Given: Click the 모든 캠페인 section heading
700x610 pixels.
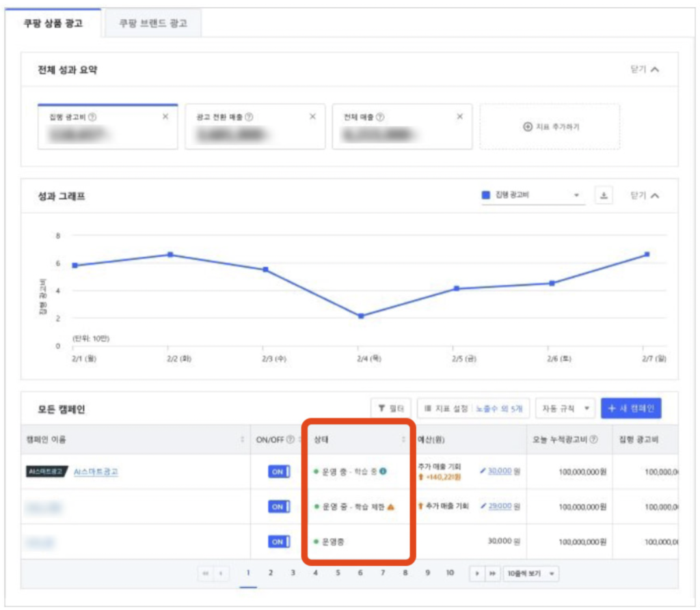Looking at the screenshot, I should coord(61,409).
